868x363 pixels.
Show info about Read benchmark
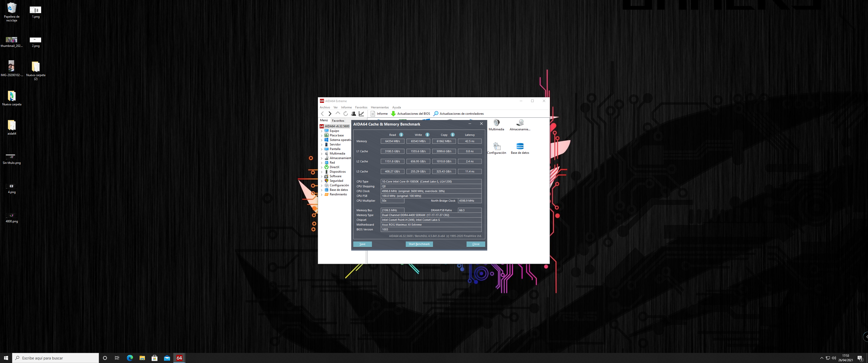pyautogui.click(x=401, y=135)
